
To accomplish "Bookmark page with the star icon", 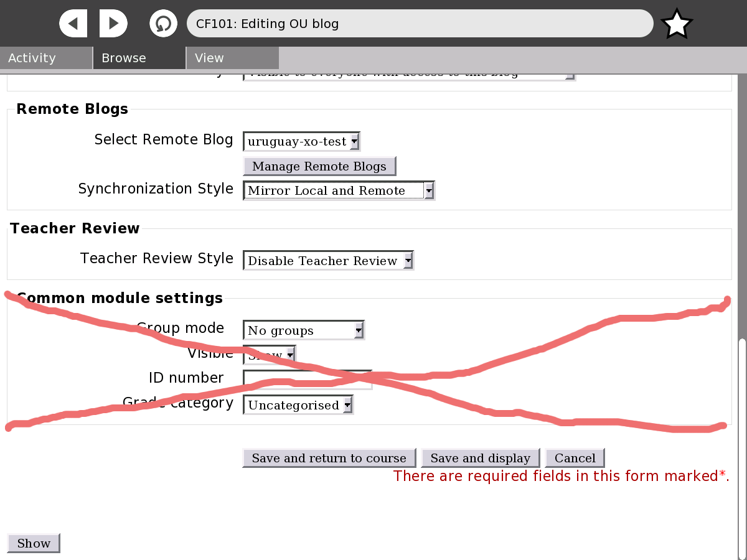I will (x=677, y=24).
